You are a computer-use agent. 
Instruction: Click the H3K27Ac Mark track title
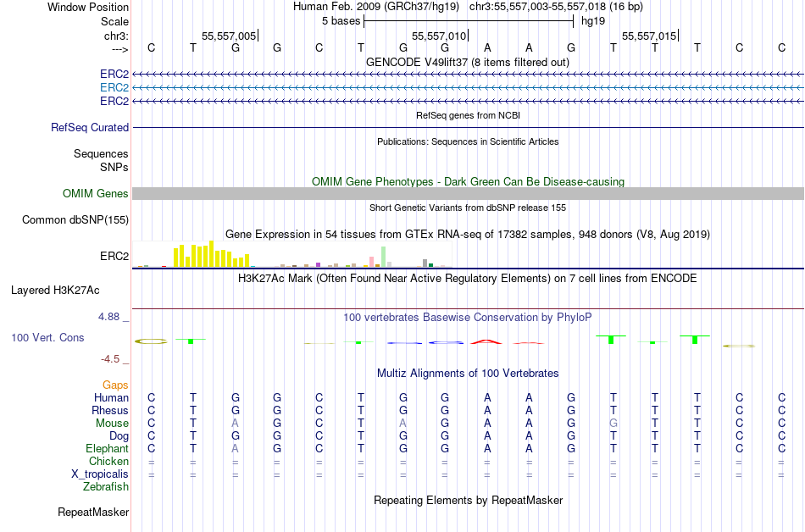pyautogui.click(x=468, y=279)
